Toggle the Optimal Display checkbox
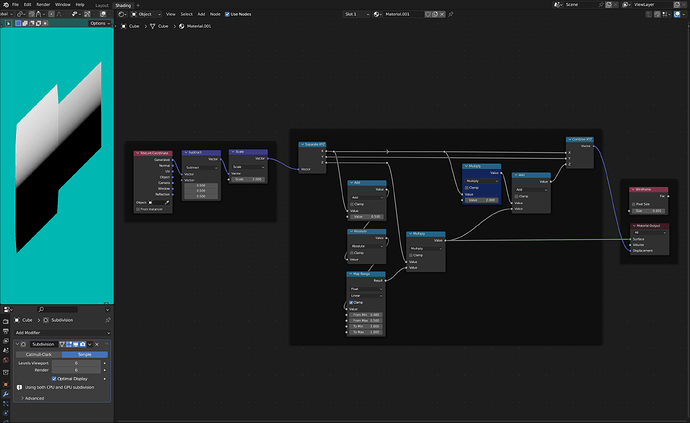Viewport: 690px width, 423px height. 54,379
